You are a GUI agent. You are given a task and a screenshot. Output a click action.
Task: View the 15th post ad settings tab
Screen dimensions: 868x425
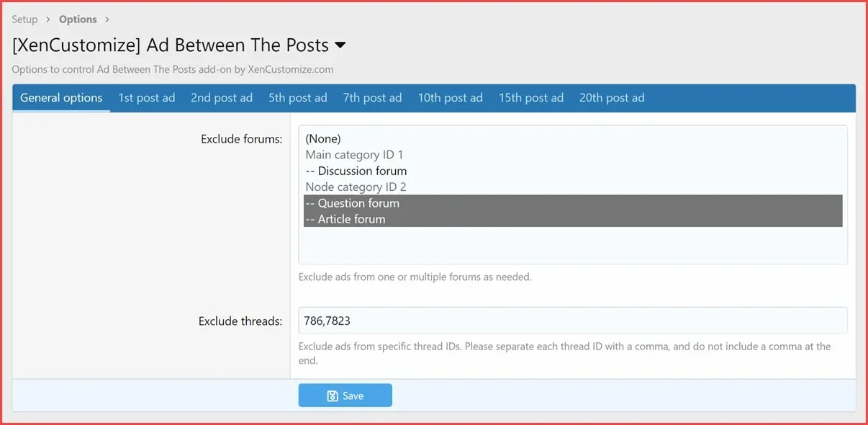point(530,97)
